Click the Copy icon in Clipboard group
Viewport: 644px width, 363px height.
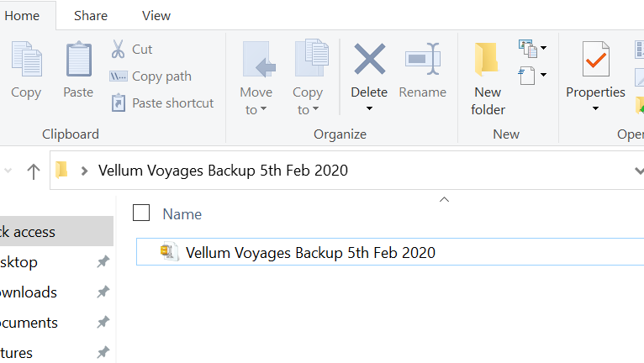26,59
